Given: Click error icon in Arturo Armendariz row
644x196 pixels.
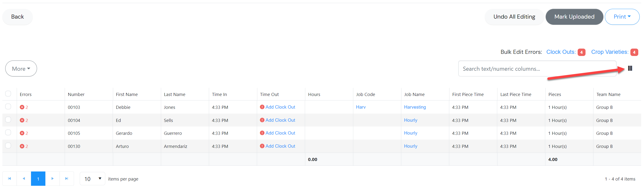Looking at the screenshot, I should [x=22, y=146].
